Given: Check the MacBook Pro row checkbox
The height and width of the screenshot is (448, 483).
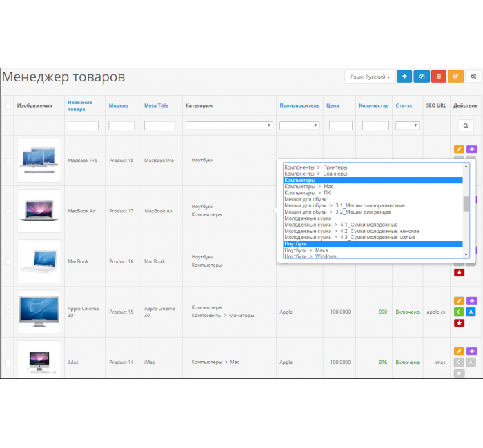Looking at the screenshot, I should [x=8, y=161].
